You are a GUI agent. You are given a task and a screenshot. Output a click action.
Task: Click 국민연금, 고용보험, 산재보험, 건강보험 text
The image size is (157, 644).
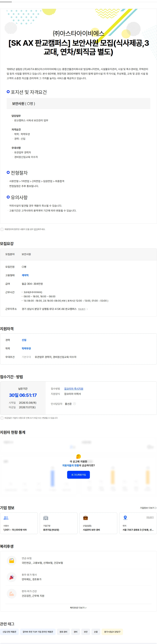[x=42, y=563]
